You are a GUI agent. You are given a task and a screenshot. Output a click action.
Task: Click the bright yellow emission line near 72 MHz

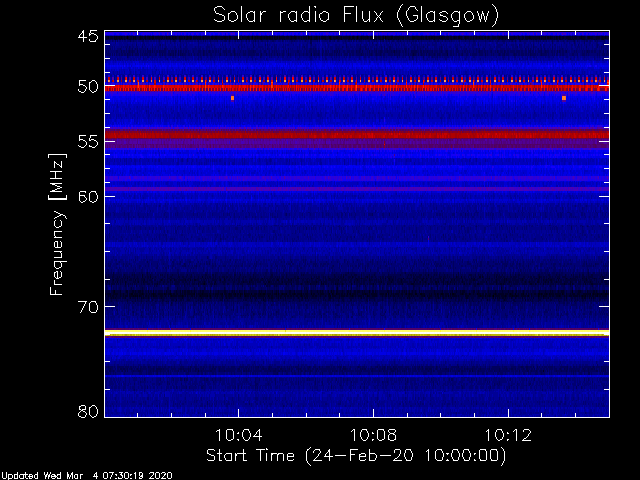(357, 333)
